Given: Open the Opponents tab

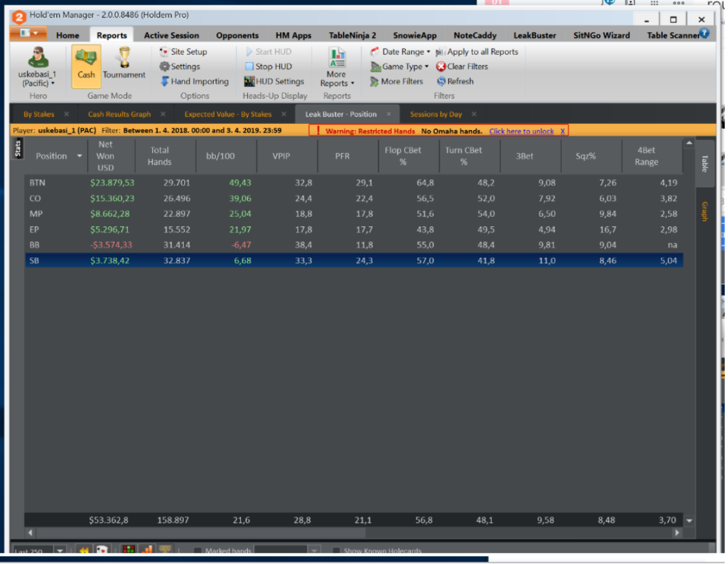Looking at the screenshot, I should tap(237, 35).
